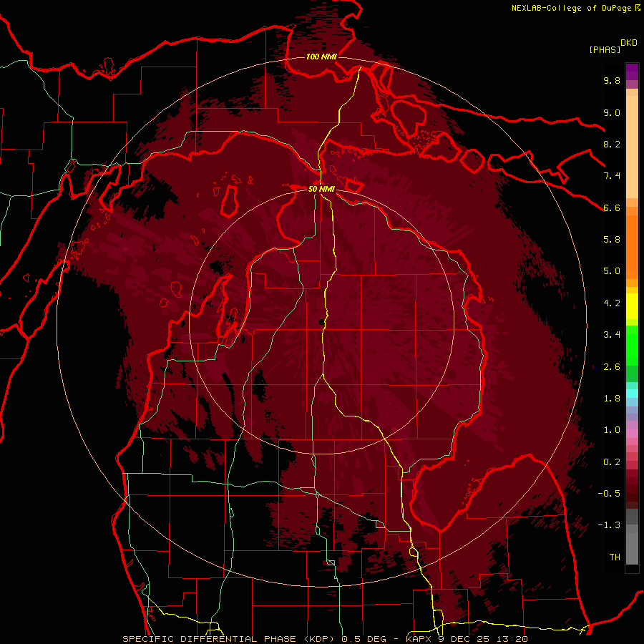Click the [PHAS] units label
The image size is (644, 644).
tap(605, 50)
